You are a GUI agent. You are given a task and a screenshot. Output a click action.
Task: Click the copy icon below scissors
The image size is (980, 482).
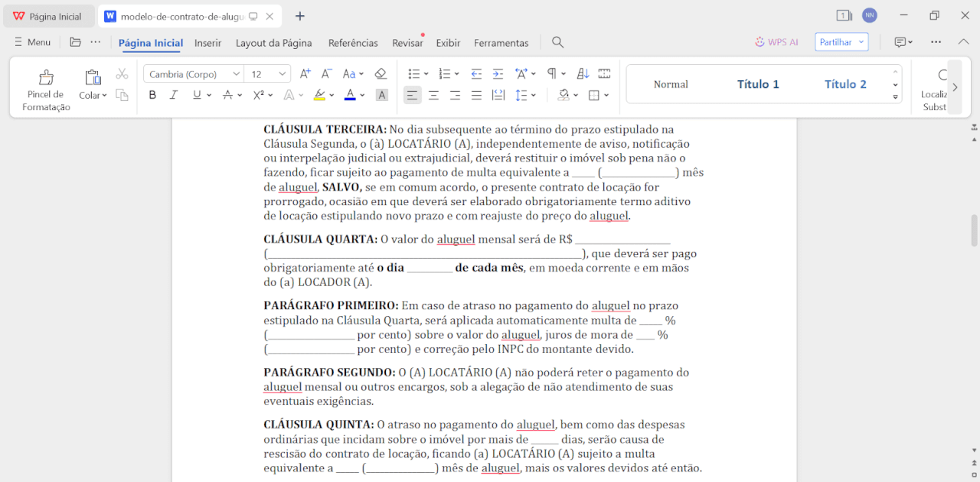click(122, 95)
